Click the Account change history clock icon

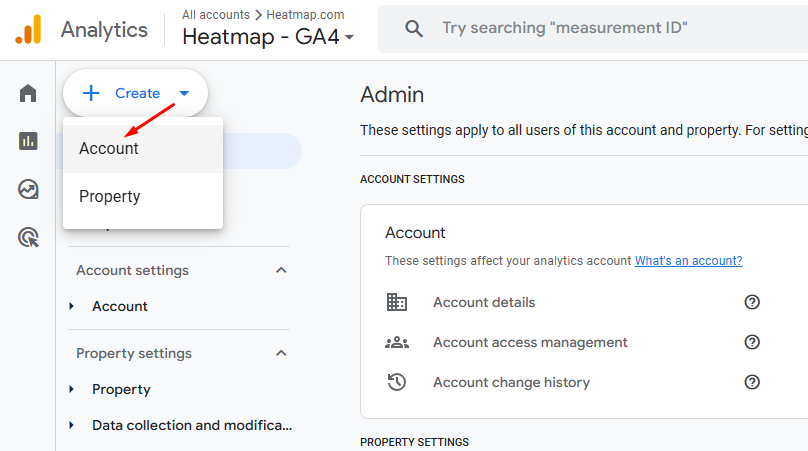397,382
